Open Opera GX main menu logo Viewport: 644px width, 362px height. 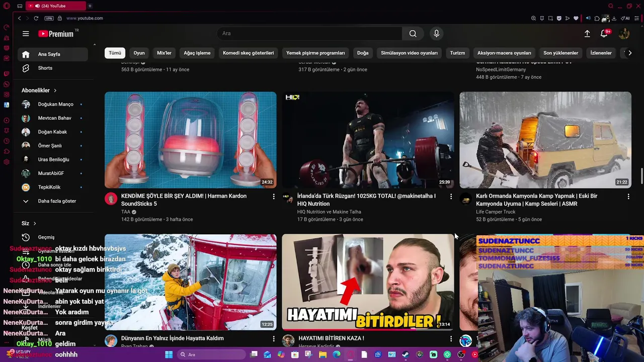pos(7,6)
